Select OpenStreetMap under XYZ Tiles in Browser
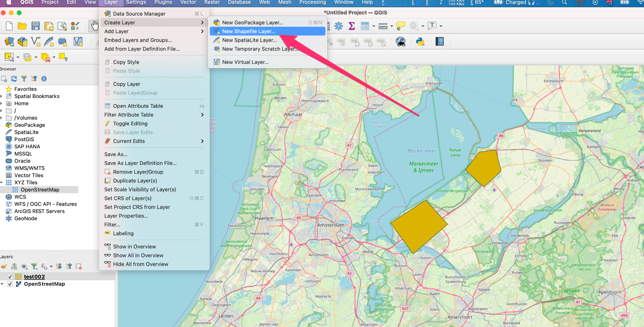Image resolution: width=644 pixels, height=327 pixels. (x=40, y=190)
